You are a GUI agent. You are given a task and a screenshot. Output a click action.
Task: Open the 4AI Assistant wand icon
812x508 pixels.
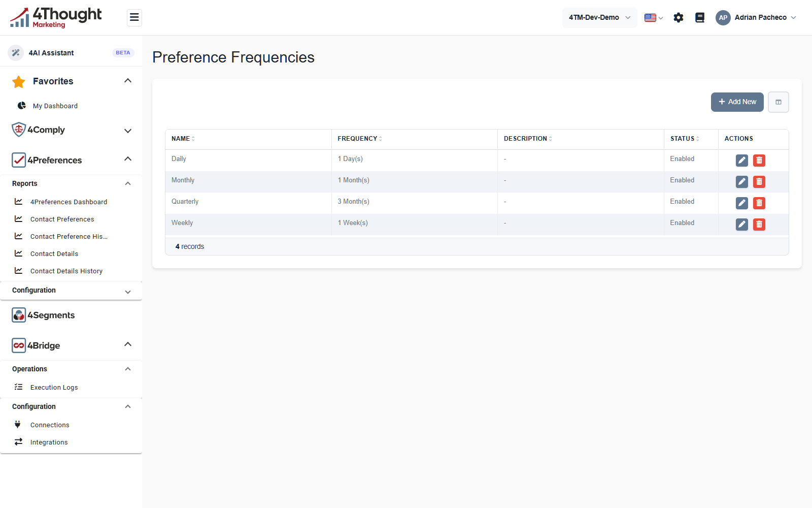[x=16, y=52]
